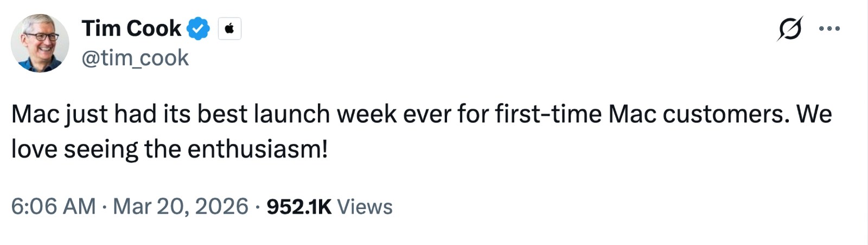Click the 6:06 AM timestamp
This screenshot has height=245, width=868.
(53, 206)
